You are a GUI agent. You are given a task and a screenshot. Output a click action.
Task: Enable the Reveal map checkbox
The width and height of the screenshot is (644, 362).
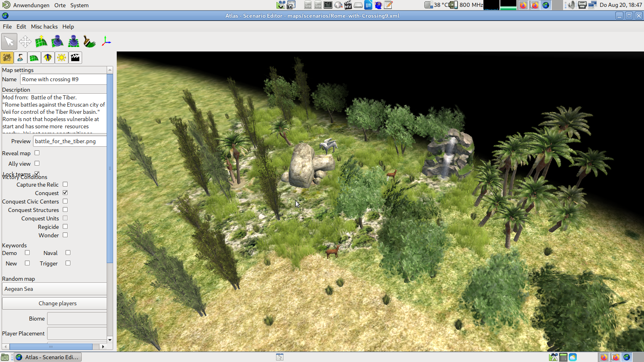pos(37,153)
